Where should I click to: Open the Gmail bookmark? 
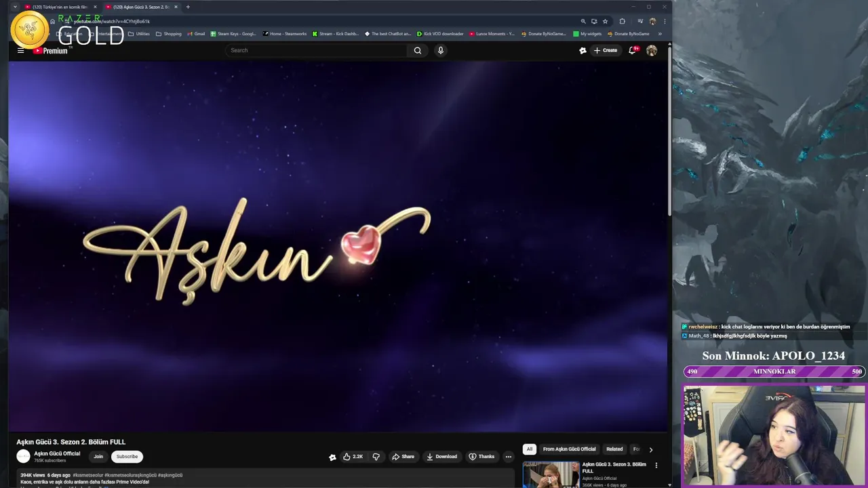(196, 34)
